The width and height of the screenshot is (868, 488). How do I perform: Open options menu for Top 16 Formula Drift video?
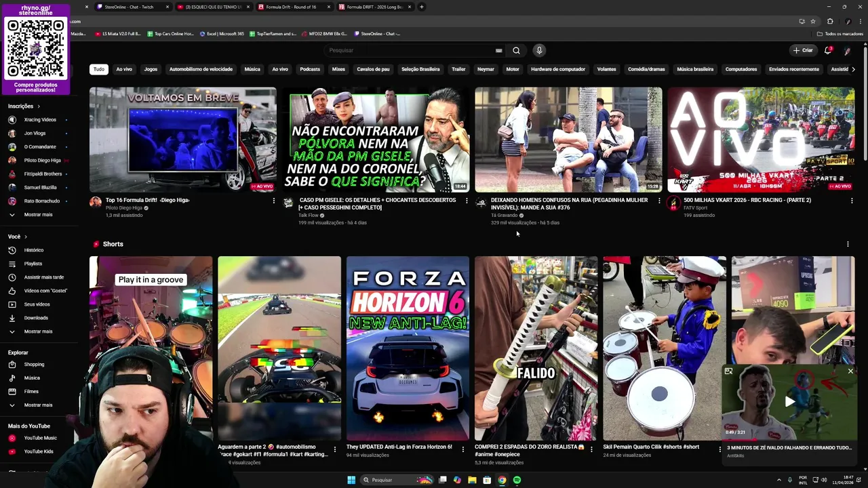point(274,201)
